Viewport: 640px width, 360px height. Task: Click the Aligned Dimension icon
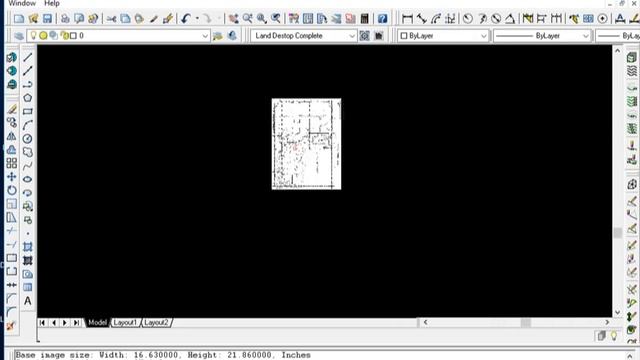pyautogui.click(x=421, y=18)
